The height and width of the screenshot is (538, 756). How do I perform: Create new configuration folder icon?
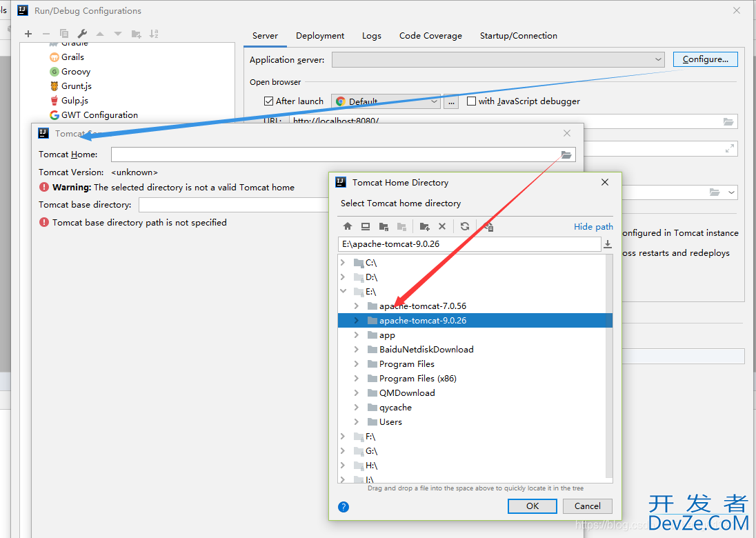point(137,34)
